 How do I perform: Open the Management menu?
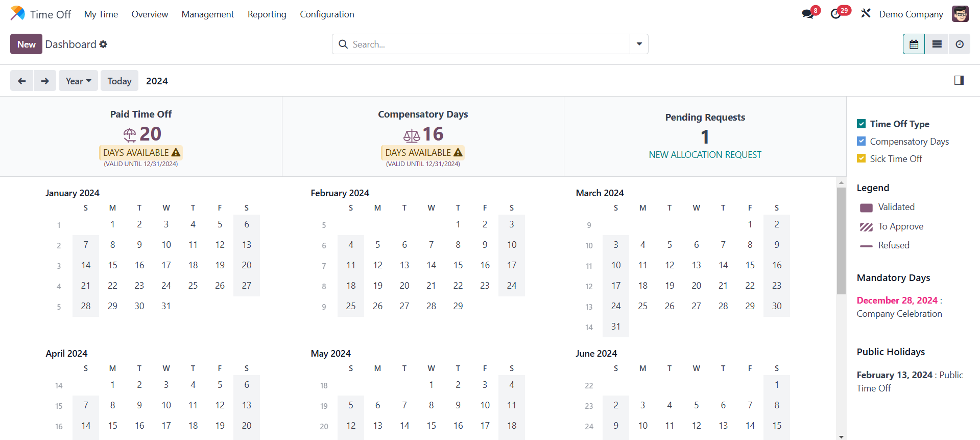(x=208, y=14)
